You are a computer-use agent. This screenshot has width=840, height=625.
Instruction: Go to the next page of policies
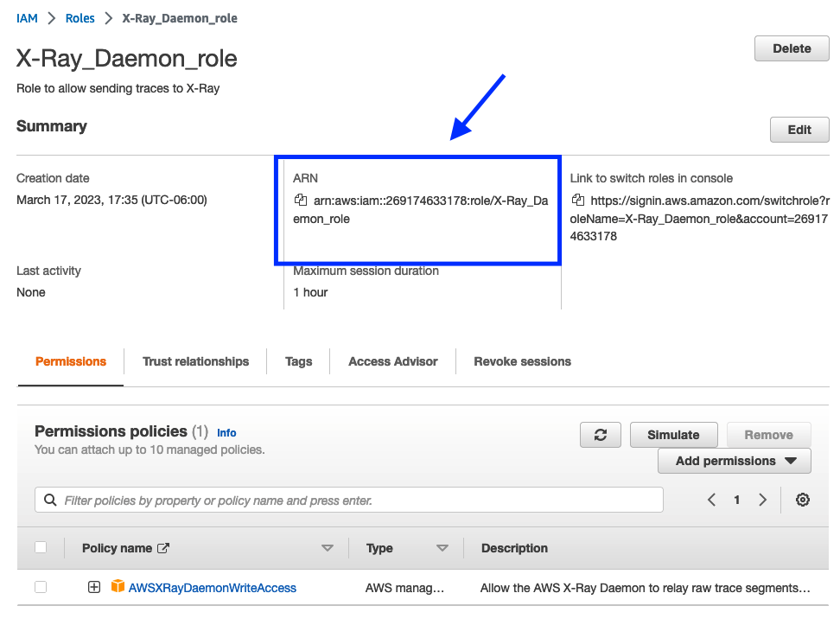[763, 500]
